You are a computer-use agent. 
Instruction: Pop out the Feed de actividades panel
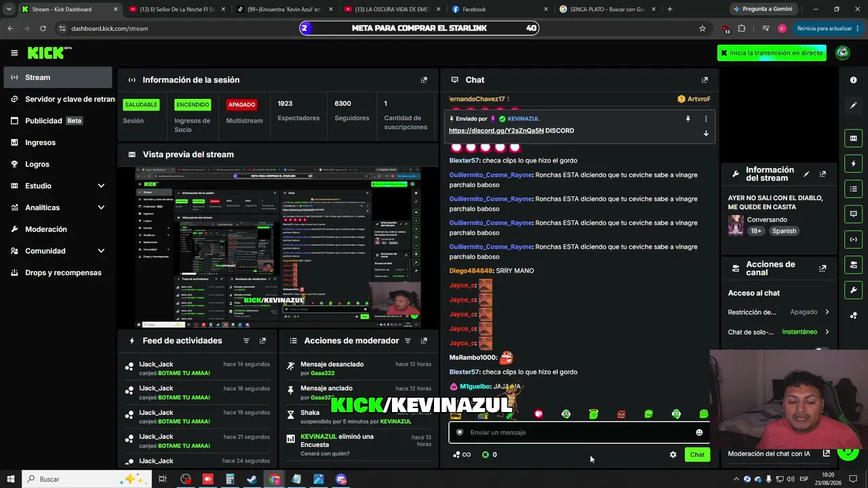(x=262, y=341)
